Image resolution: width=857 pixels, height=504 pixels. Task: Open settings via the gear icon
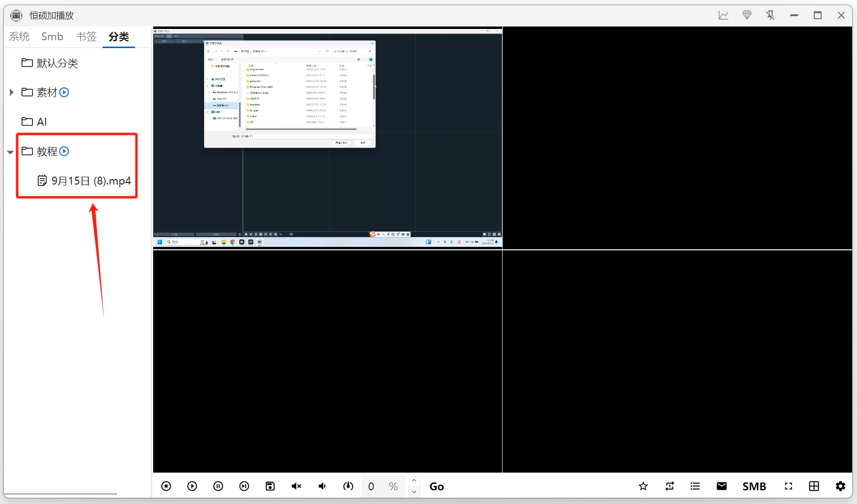(x=840, y=486)
